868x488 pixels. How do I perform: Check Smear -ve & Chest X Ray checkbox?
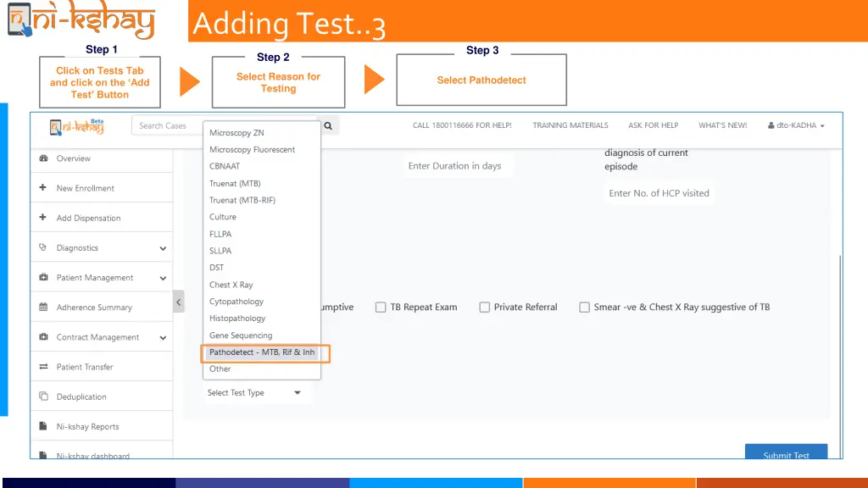coord(584,307)
